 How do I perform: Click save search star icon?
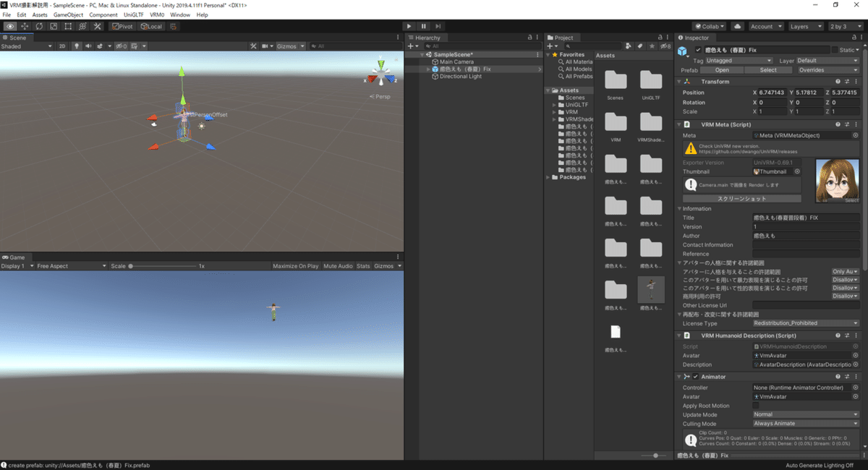[652, 46]
